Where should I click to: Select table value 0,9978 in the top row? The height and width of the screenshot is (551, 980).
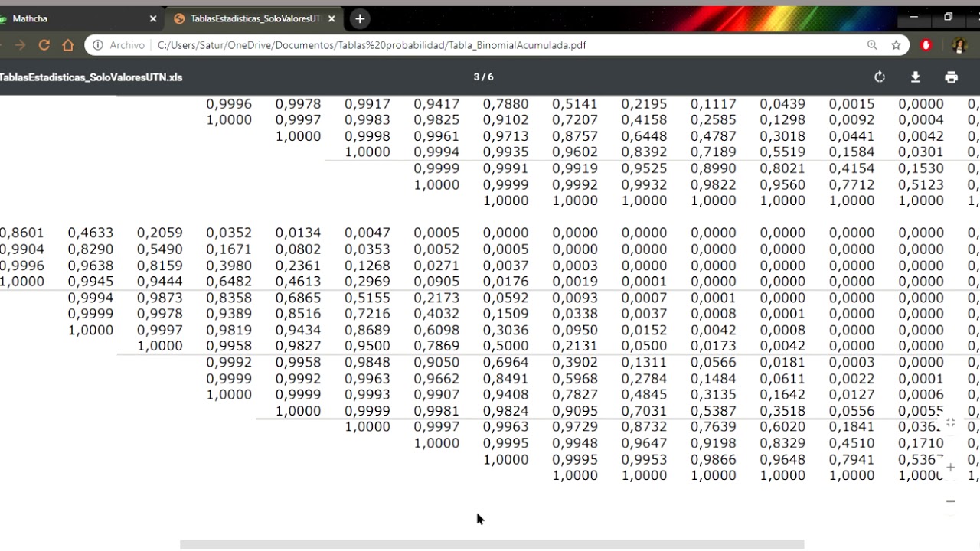[x=298, y=104]
